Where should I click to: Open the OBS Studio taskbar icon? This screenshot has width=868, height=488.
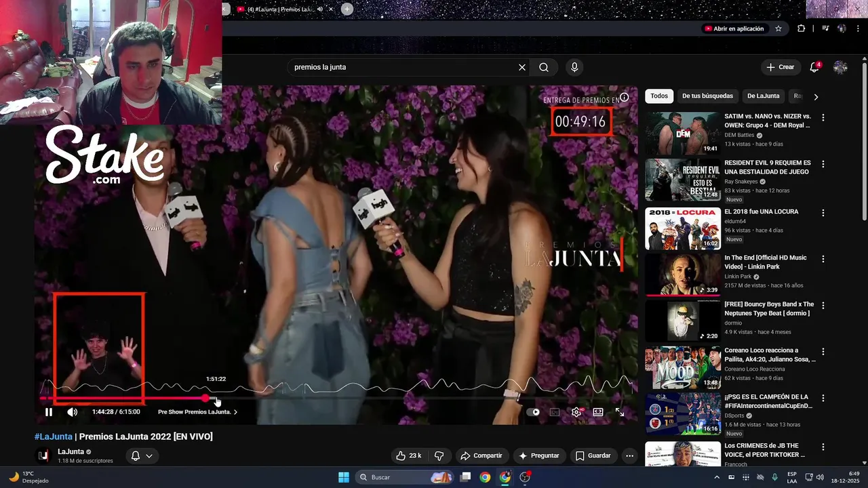[x=525, y=477]
